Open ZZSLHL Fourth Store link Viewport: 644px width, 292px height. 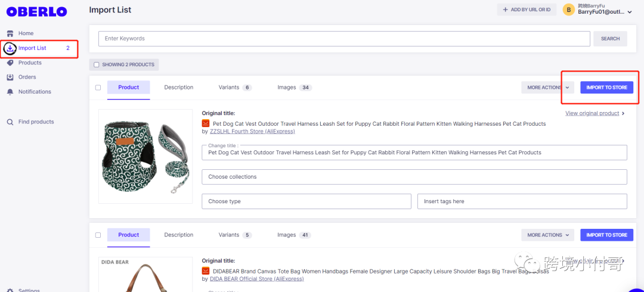click(252, 132)
